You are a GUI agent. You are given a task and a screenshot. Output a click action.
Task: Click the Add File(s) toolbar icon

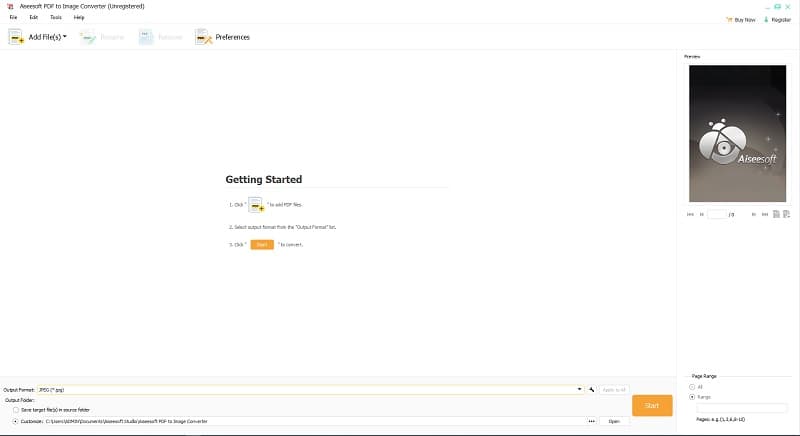(16, 37)
